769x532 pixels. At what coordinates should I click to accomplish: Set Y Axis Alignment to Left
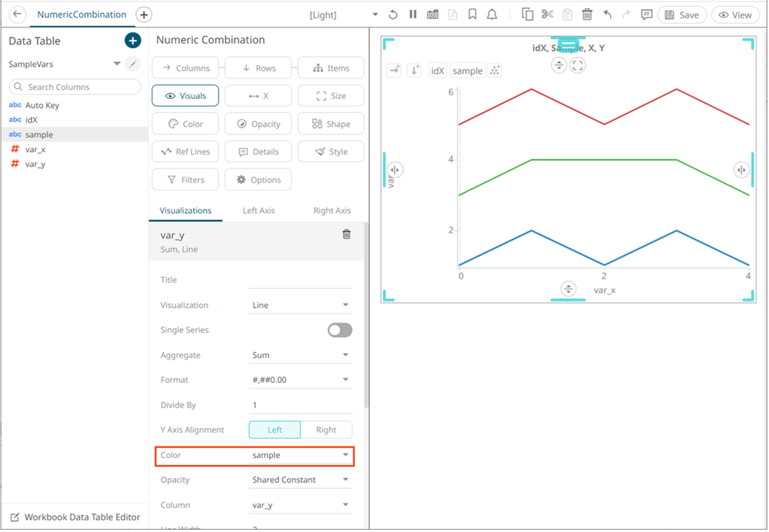tap(274, 429)
